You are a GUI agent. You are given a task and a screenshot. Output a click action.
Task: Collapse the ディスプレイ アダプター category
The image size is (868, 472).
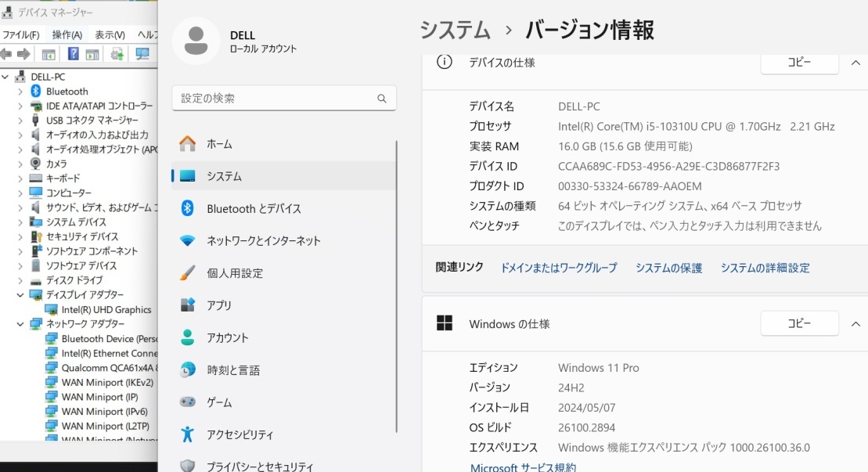click(20, 295)
